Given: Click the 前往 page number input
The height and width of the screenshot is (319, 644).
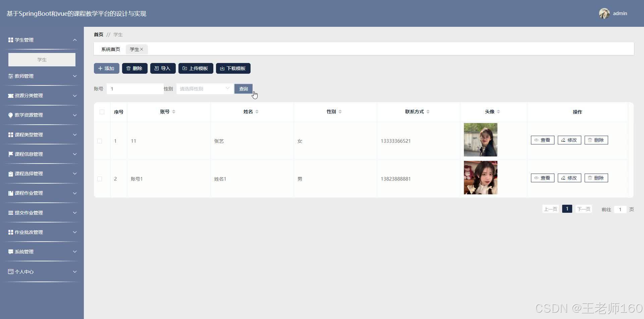Looking at the screenshot, I should click(620, 209).
